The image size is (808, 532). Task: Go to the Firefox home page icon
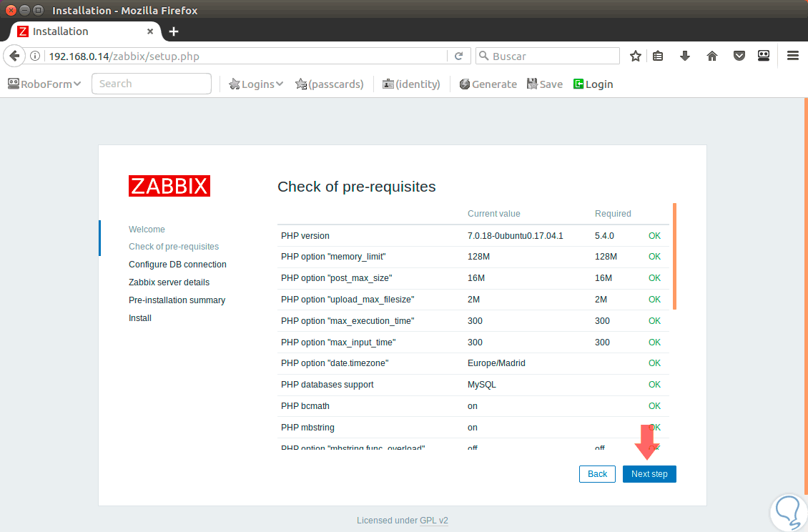click(x=712, y=56)
